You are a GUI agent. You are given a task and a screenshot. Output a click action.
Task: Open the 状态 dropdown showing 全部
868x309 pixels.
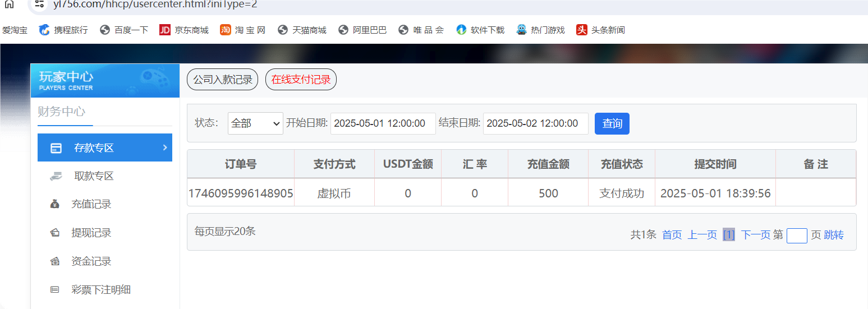click(x=255, y=123)
